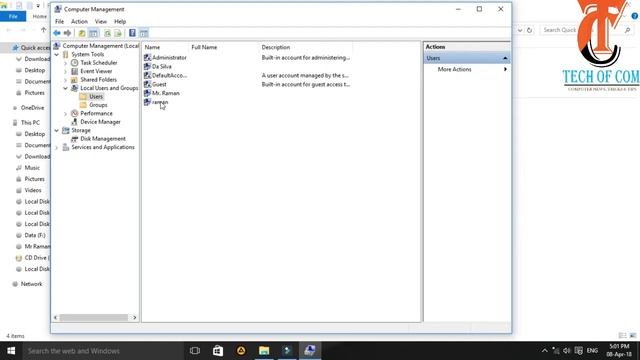The width and height of the screenshot is (640, 360).
Task: Click the Up one level toolbar icon
Action: tap(82, 33)
